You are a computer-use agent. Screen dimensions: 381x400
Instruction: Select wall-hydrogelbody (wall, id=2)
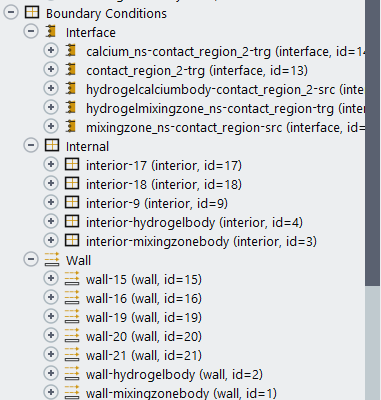(x=174, y=375)
